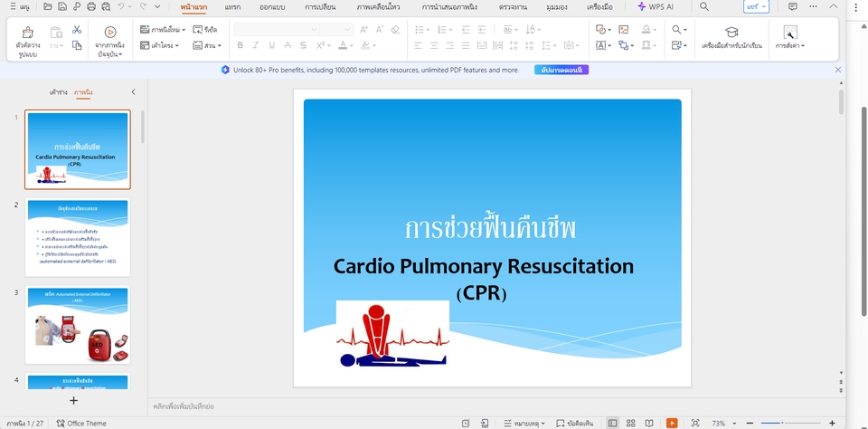Toggle align text left

[419, 45]
